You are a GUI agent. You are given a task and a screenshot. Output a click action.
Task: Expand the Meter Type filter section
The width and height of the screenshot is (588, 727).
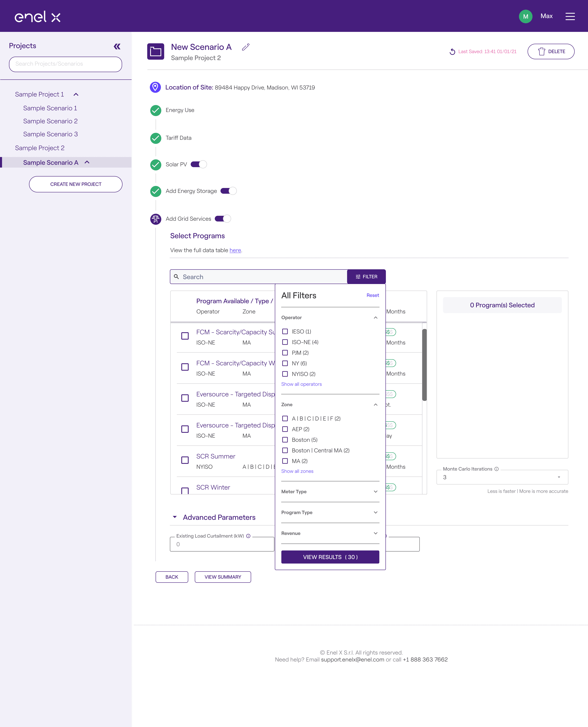[x=376, y=491]
